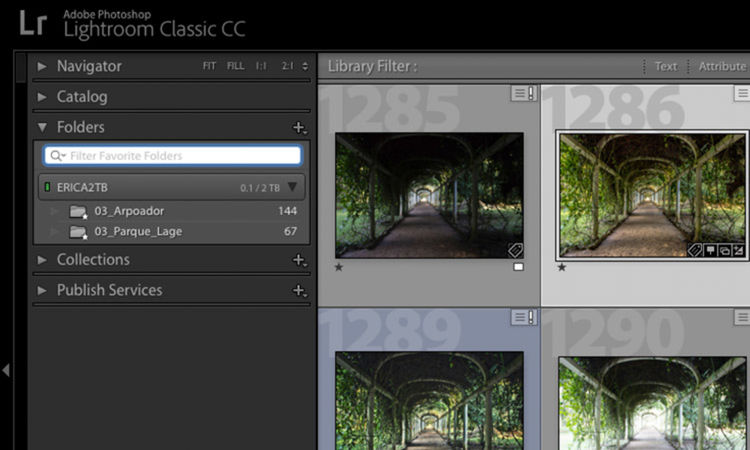Screen dimensions: 750x450
Task: Select the 03_Parque_Lage folder
Action: click(x=172, y=231)
